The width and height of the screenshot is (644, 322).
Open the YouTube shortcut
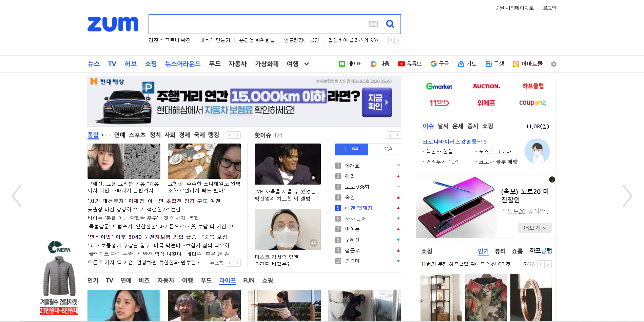click(410, 64)
